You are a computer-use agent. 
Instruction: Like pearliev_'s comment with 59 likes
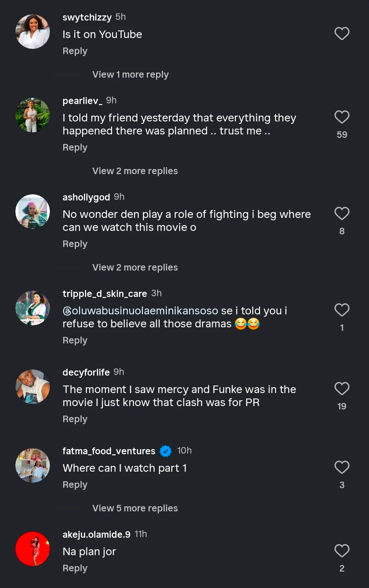point(342,117)
